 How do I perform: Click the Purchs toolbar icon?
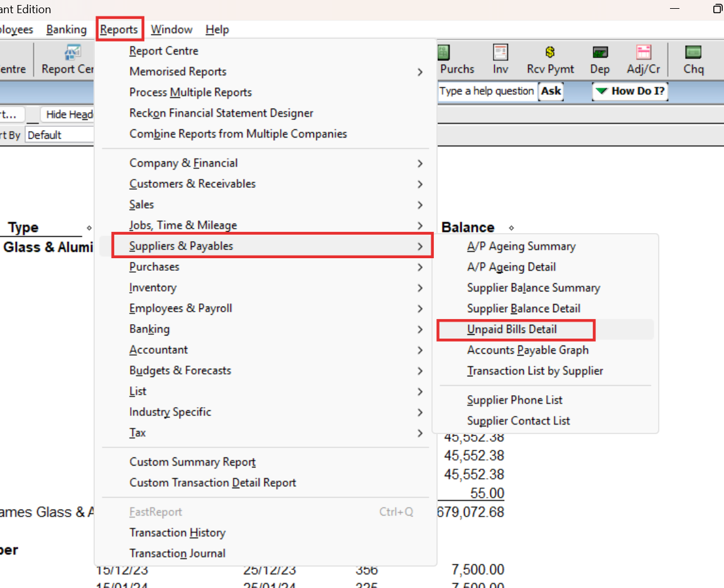pos(457,60)
